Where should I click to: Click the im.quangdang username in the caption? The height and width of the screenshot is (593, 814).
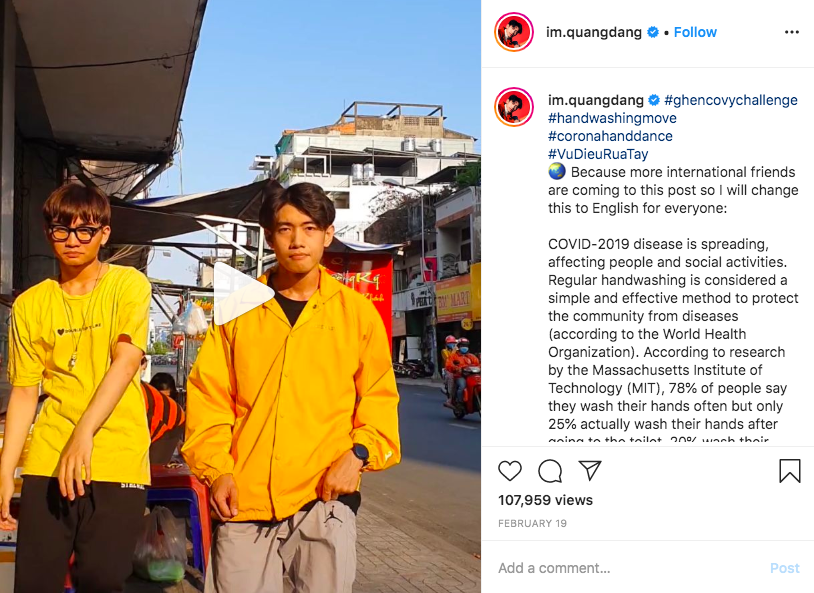[595, 100]
